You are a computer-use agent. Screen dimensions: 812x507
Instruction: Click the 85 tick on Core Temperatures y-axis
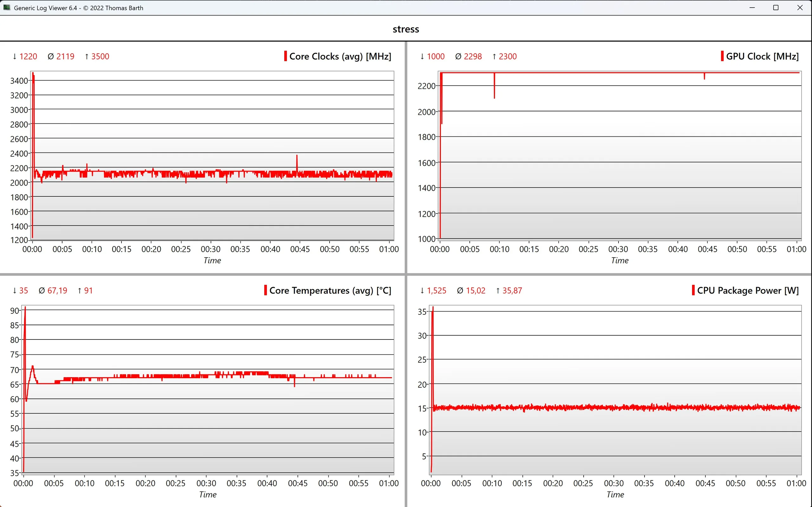(x=15, y=325)
